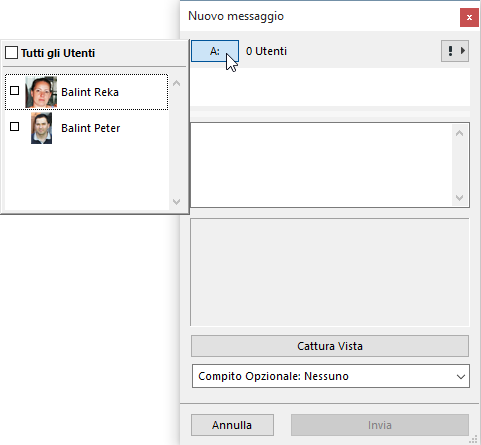
Task: Click the Annulla button
Action: [232, 425]
